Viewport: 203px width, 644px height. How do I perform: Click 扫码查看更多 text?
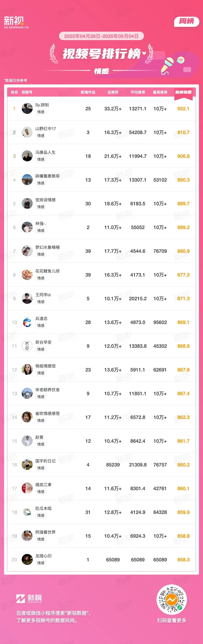pos(172,620)
